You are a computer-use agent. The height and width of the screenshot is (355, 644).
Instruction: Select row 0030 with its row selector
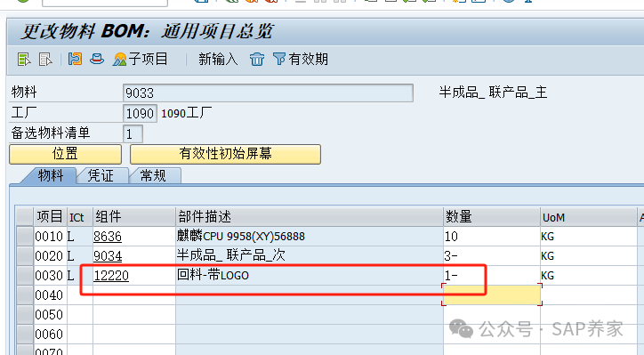(x=25, y=275)
